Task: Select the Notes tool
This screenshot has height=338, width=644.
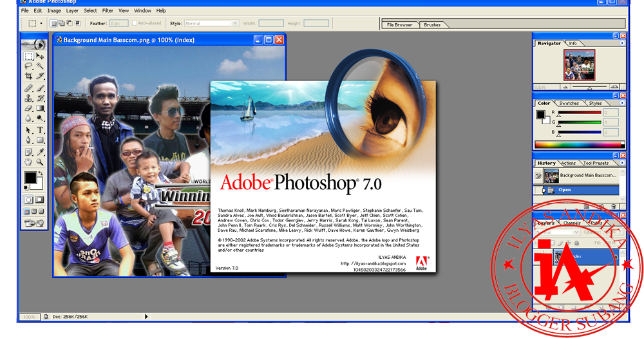Action: pos(29,153)
